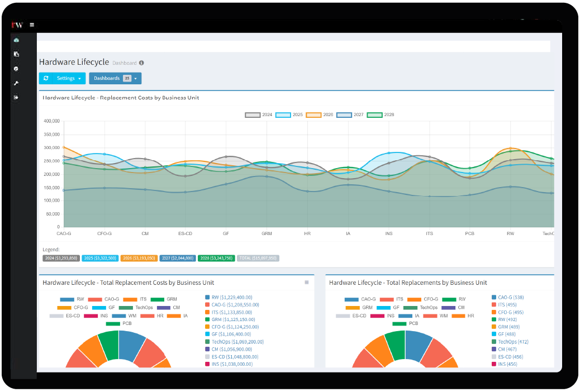
Task: Open the Dashboards dropdown list
Action: 115,79
